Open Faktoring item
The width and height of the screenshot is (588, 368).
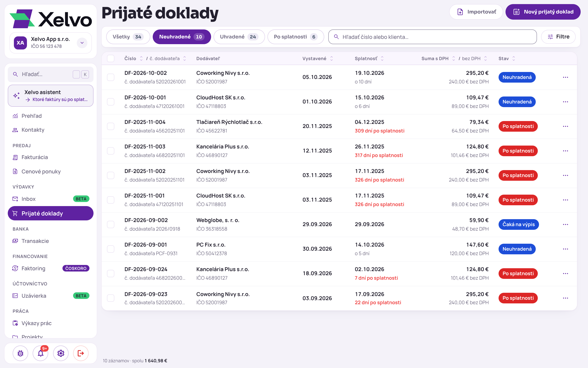click(x=51, y=268)
